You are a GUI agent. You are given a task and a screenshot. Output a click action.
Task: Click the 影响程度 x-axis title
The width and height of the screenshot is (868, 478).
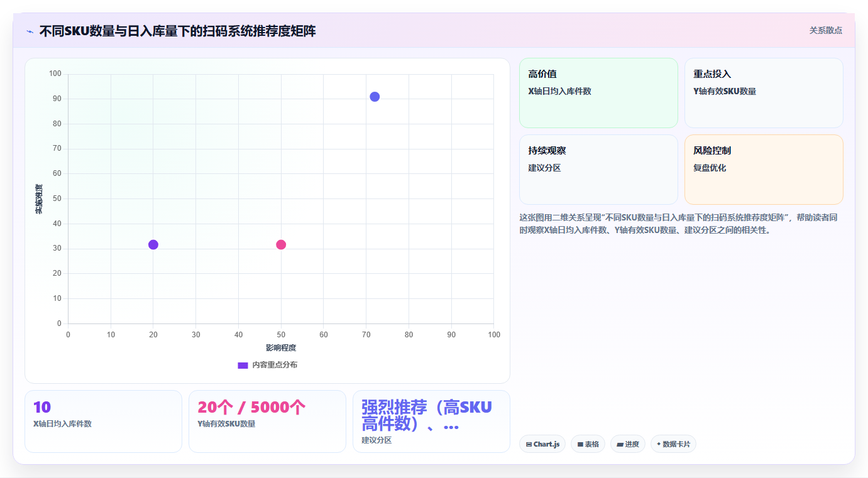click(281, 348)
